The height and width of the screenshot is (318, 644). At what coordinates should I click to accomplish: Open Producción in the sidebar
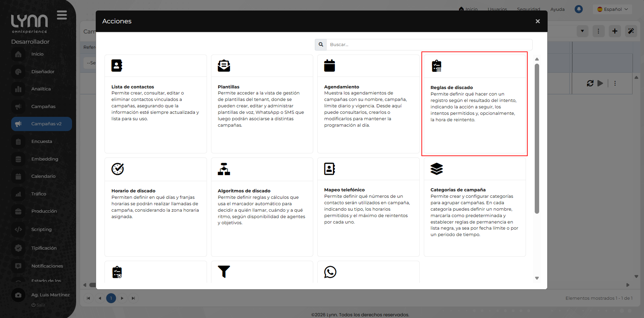[42, 211]
